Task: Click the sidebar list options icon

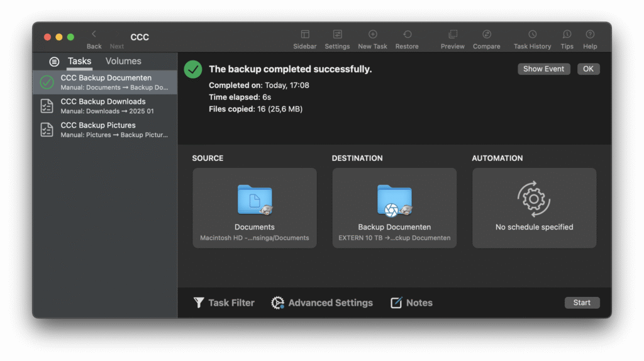Action: (x=54, y=62)
